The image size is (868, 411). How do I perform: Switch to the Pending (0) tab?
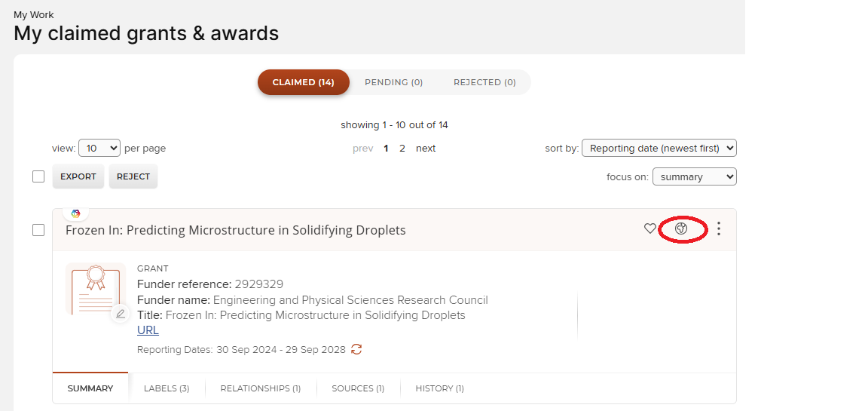tap(393, 82)
